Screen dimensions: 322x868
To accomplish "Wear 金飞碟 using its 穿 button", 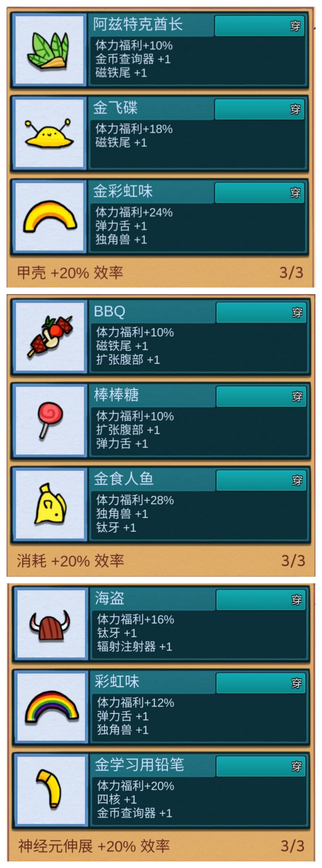I will coord(259,109).
